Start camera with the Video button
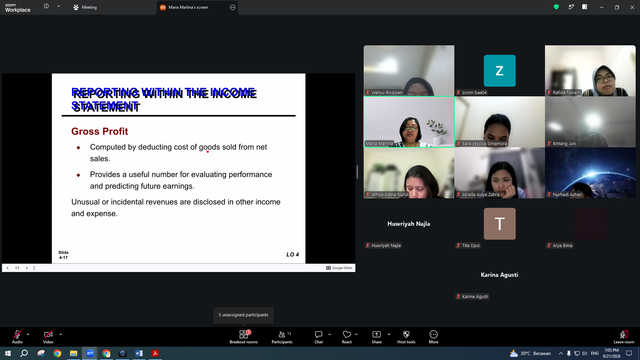 [48, 337]
